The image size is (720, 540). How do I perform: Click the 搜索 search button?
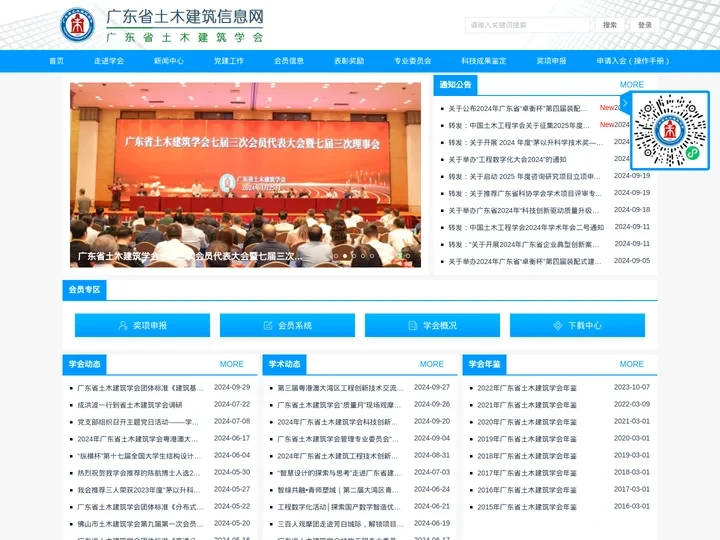click(x=610, y=25)
